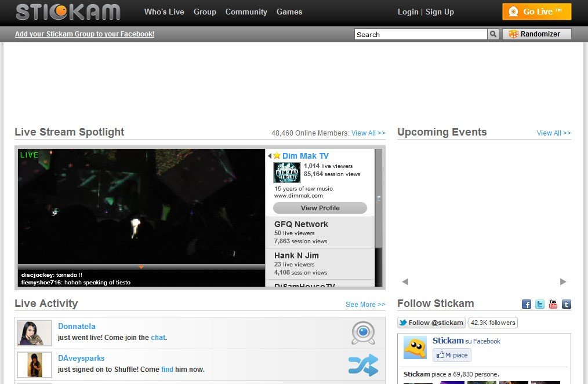Image resolution: width=588 pixels, height=384 pixels.
Task: Click the Login link
Action: (408, 12)
